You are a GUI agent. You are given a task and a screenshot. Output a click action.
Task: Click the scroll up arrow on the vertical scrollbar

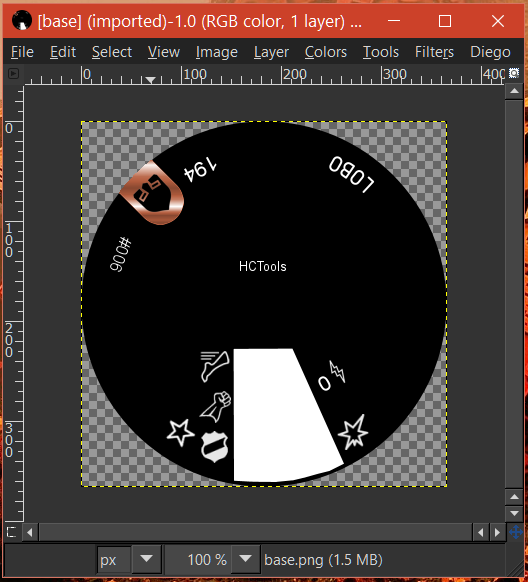click(514, 91)
